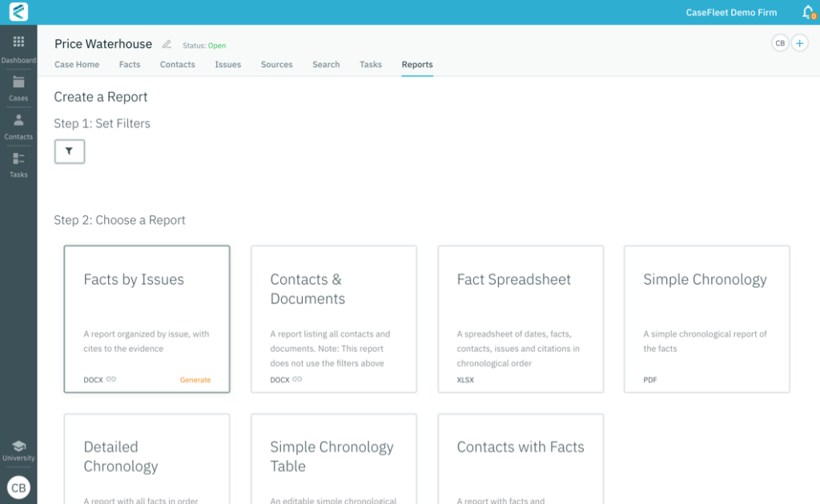
Task: Switch to the Issues tab
Action: [227, 65]
